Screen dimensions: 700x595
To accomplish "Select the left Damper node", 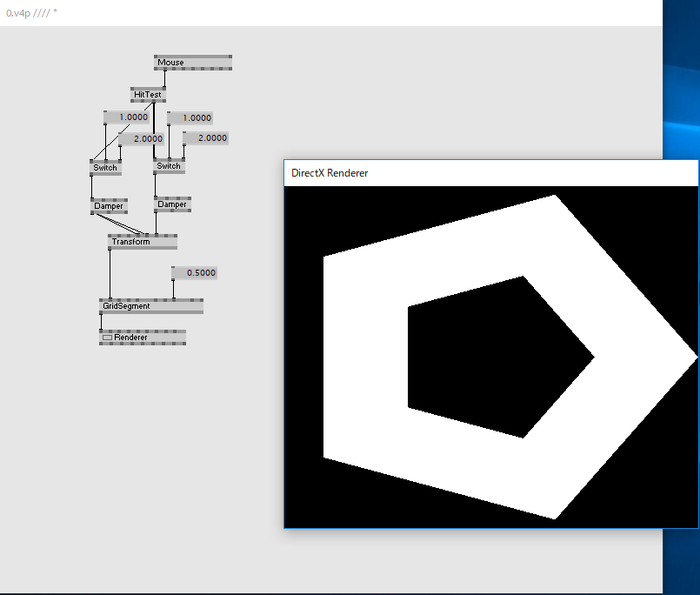I will click(110, 206).
